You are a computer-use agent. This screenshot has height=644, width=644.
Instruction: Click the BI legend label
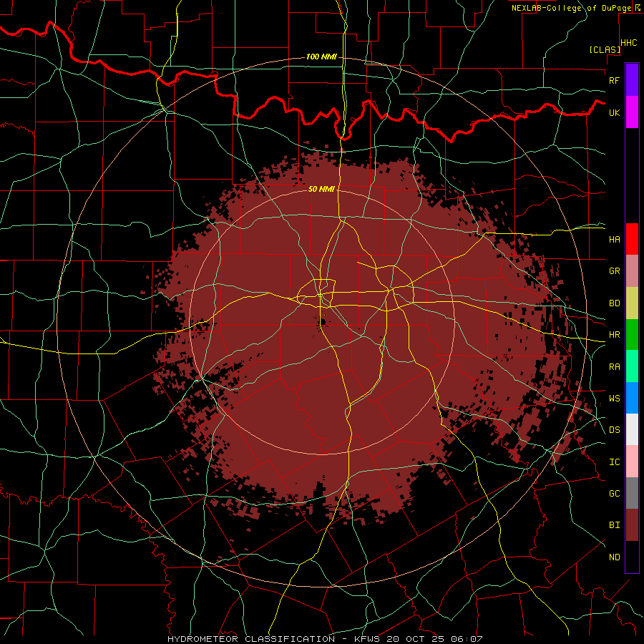[x=614, y=525]
